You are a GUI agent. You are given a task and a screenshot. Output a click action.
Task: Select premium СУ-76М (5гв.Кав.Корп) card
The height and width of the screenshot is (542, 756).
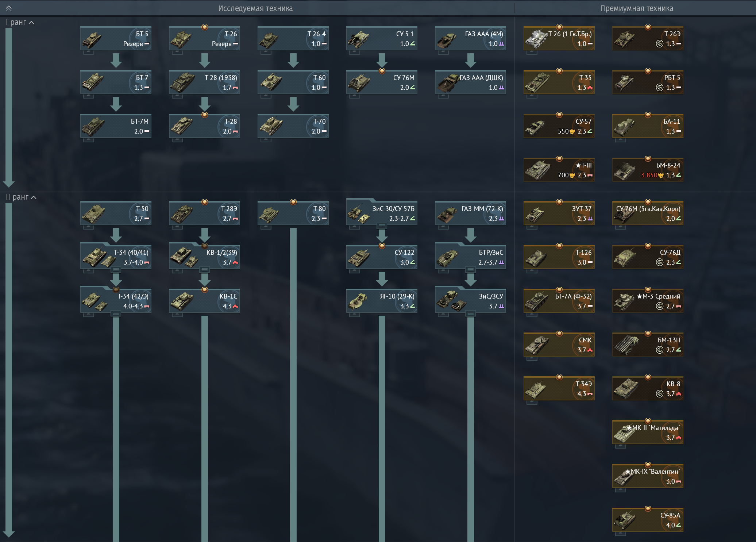[648, 214]
